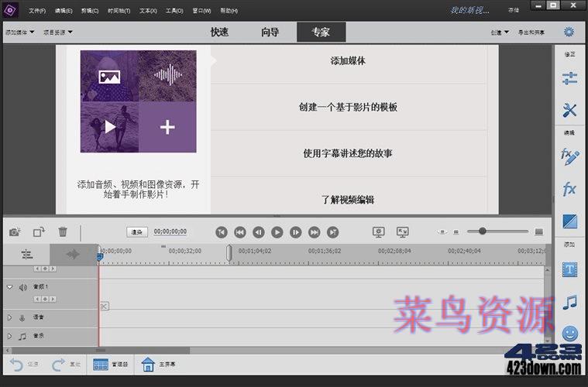Click the Redo arrow
588x387 pixels.
tap(58, 364)
